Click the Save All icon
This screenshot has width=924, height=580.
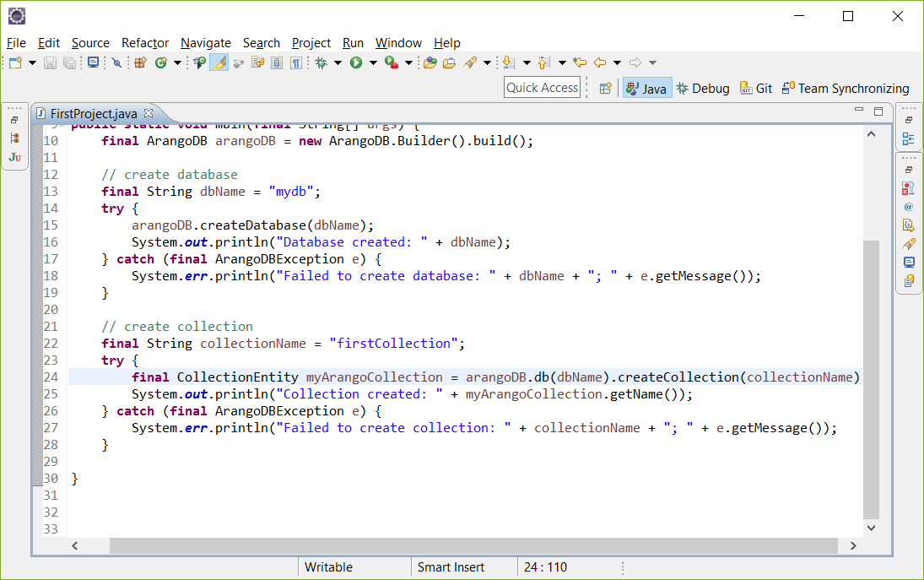[69, 62]
